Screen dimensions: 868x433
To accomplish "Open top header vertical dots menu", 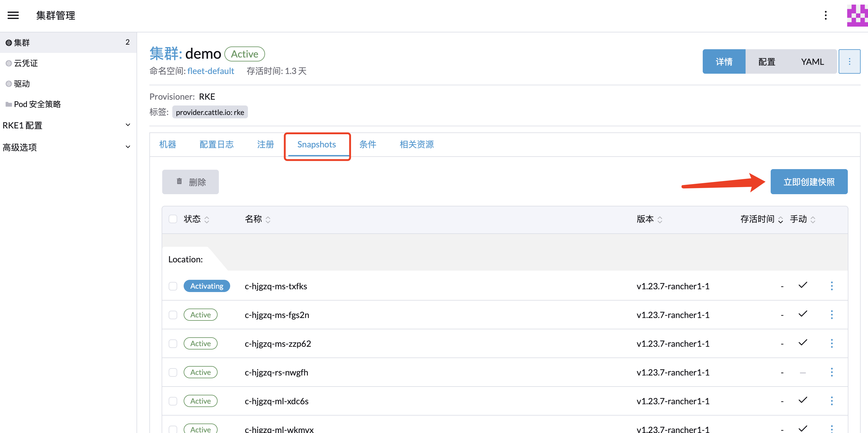I will 825,15.
